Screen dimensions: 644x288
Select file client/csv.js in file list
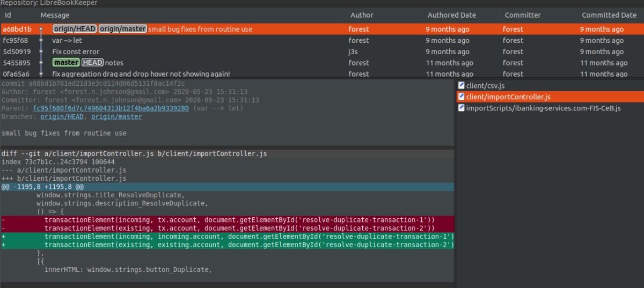[x=550, y=85]
